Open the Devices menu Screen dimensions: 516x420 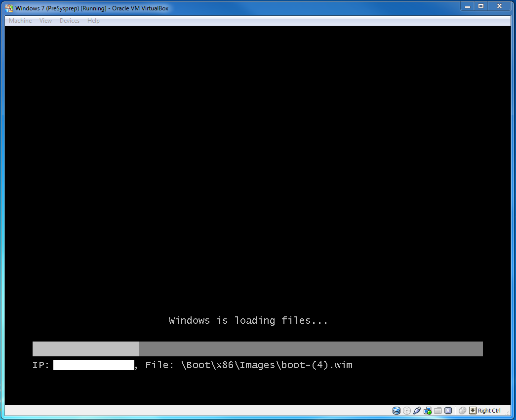coord(70,21)
